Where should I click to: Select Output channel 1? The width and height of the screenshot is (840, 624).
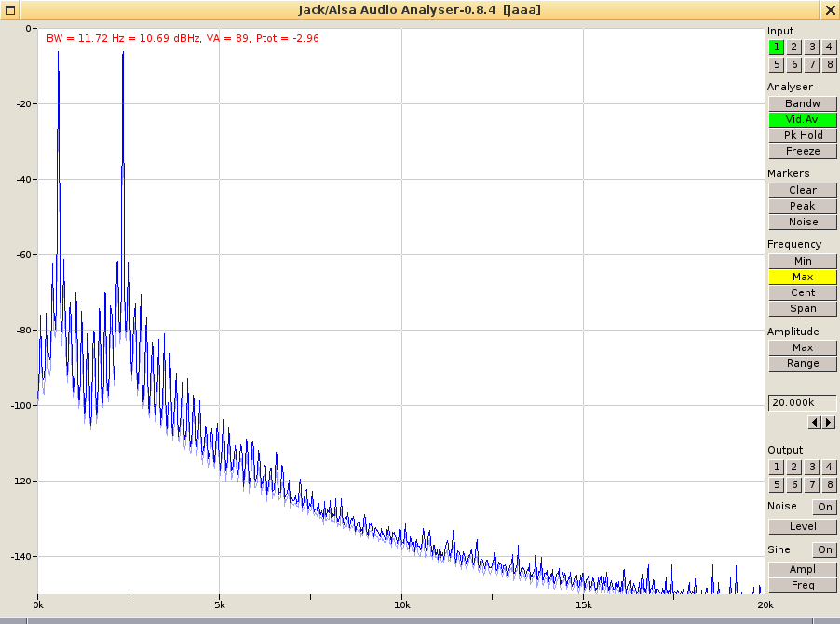pos(777,467)
